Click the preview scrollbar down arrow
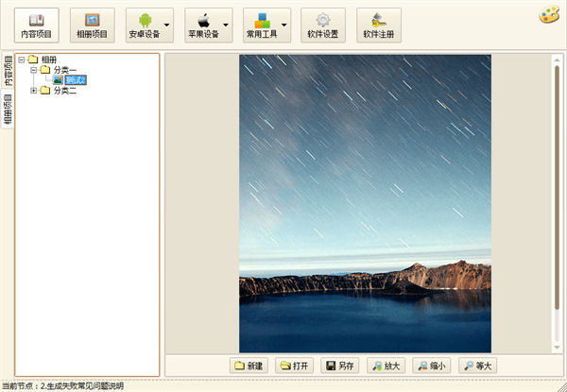 [557, 348]
